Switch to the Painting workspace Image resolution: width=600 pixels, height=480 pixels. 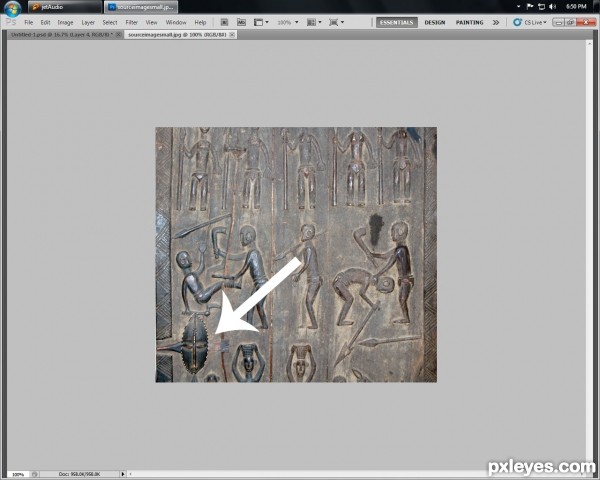(470, 23)
